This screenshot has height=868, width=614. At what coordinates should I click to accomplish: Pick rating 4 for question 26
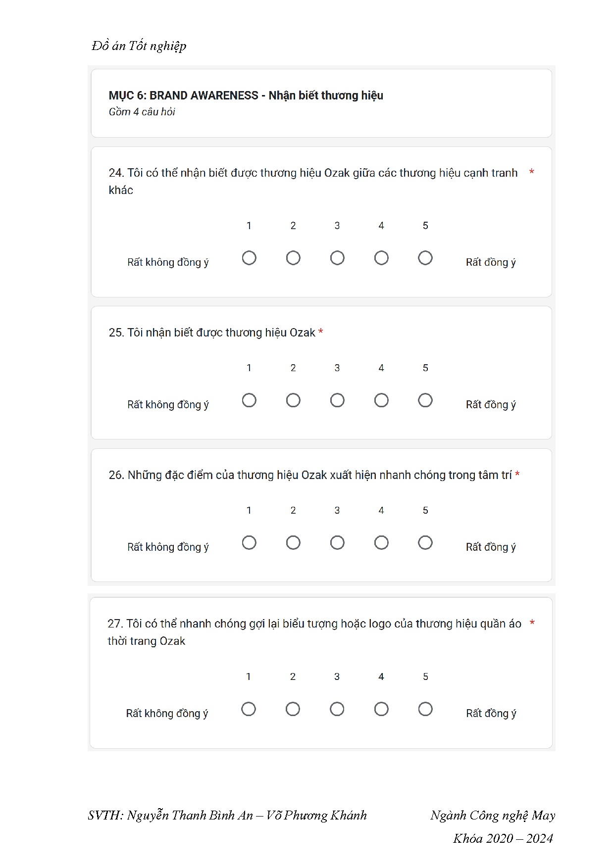click(381, 543)
